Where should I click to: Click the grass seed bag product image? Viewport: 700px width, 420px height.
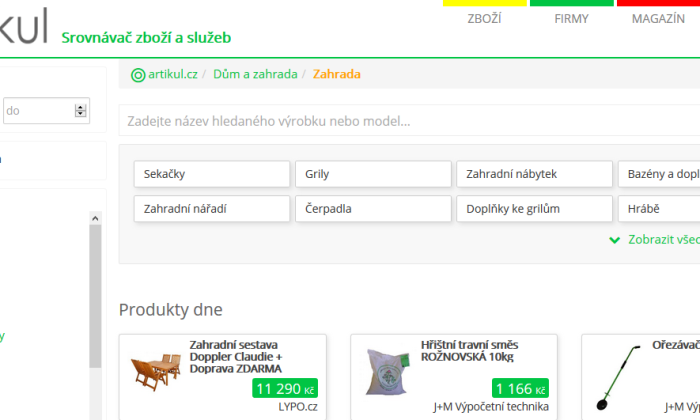(x=388, y=372)
